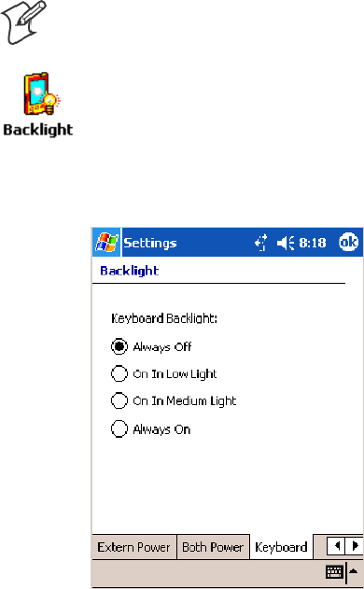Open the connectivity arrows status icon
This screenshot has height=589, width=364.
pyautogui.click(x=261, y=243)
